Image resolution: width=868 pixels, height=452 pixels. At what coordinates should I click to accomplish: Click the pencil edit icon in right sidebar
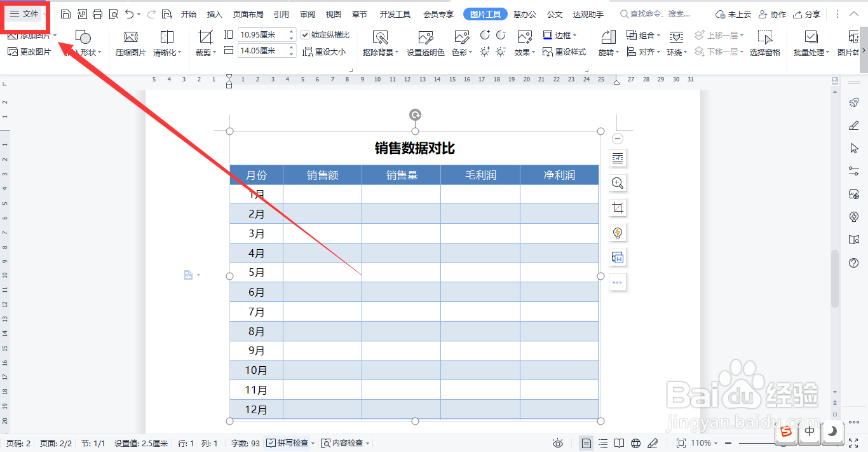click(854, 125)
